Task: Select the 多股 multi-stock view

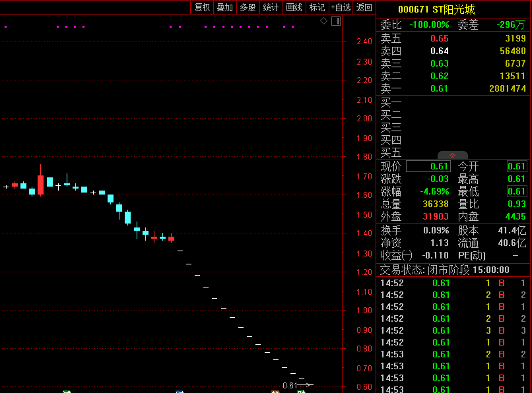Action: coord(248,7)
